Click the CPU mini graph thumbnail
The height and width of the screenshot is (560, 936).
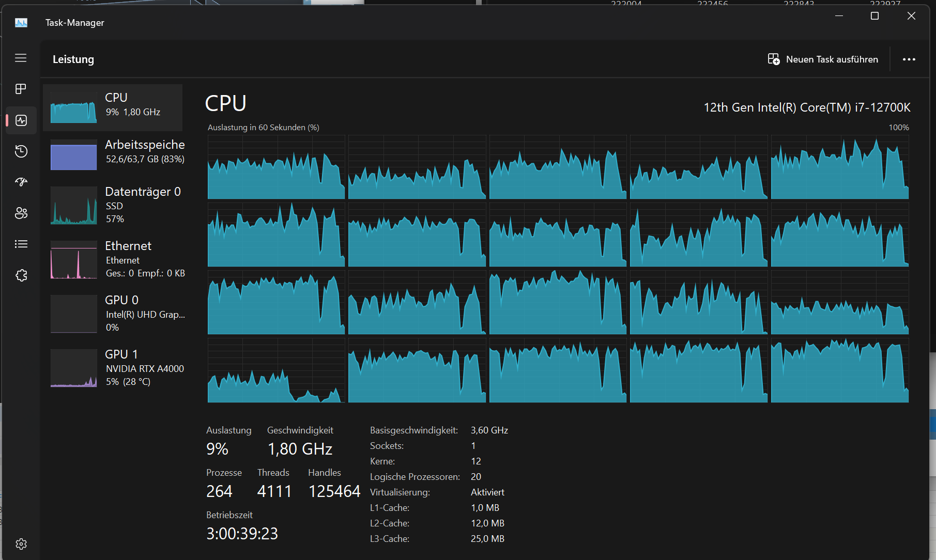(73, 107)
